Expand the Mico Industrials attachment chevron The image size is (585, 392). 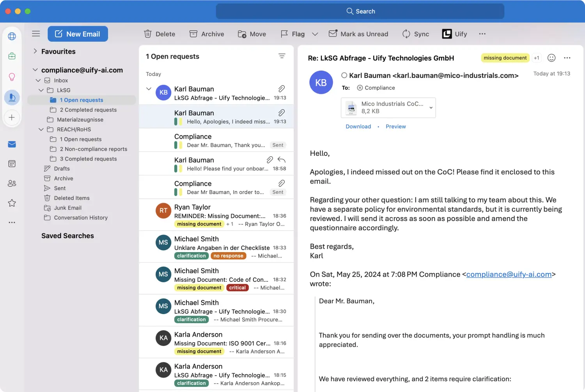[x=431, y=108]
